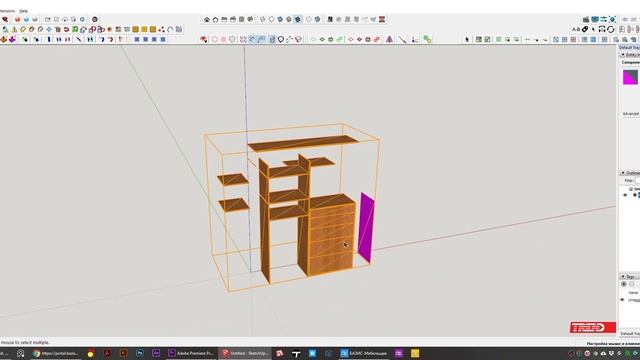Open БАЗИС-Мебельщик taskbar window
Screen dimensions: 640x360
click(364, 353)
